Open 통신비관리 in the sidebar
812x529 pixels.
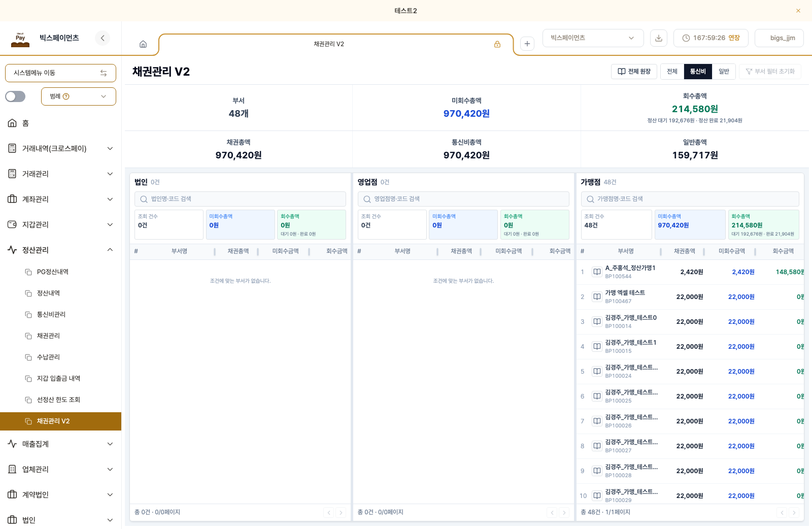pos(51,315)
